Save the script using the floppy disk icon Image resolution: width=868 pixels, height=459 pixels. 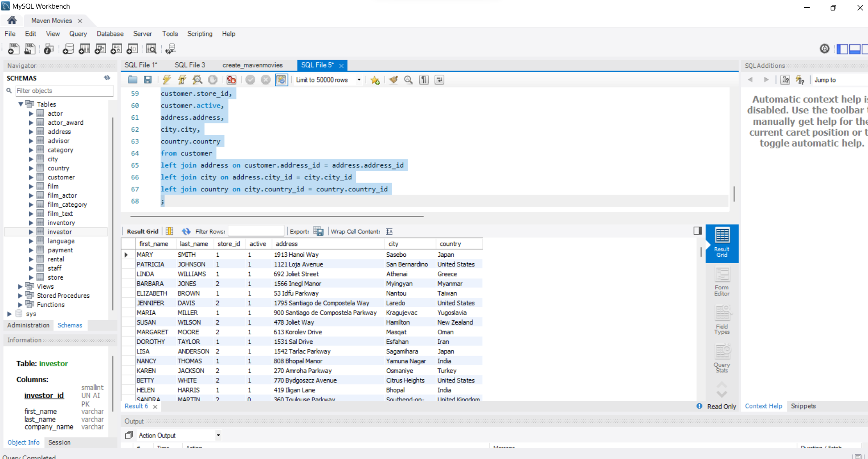pyautogui.click(x=148, y=80)
